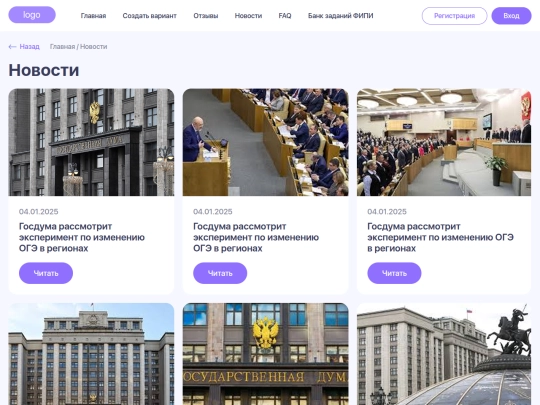This screenshot has height=405, width=540.
Task: Open the horseman statue building photo
Action: (x=444, y=354)
